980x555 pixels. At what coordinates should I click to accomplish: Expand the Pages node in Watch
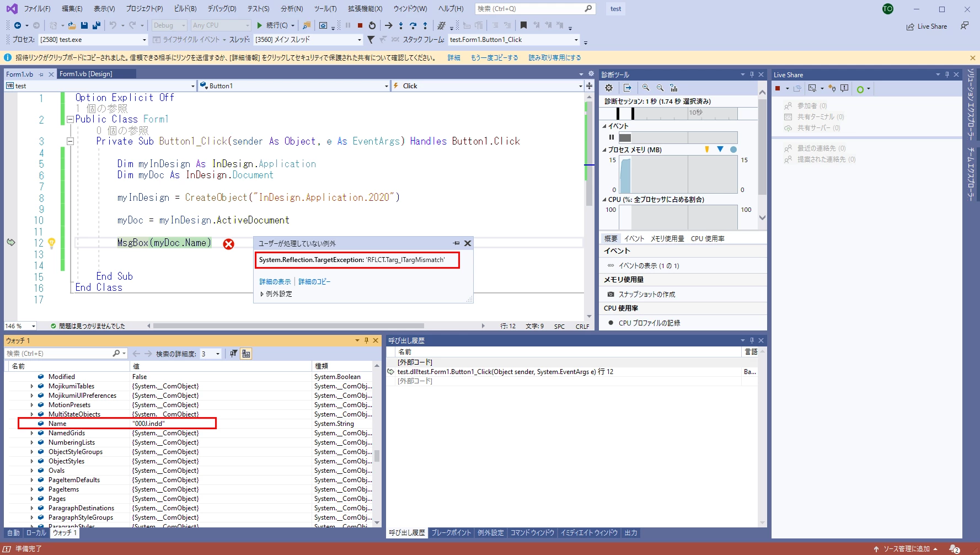(32, 499)
